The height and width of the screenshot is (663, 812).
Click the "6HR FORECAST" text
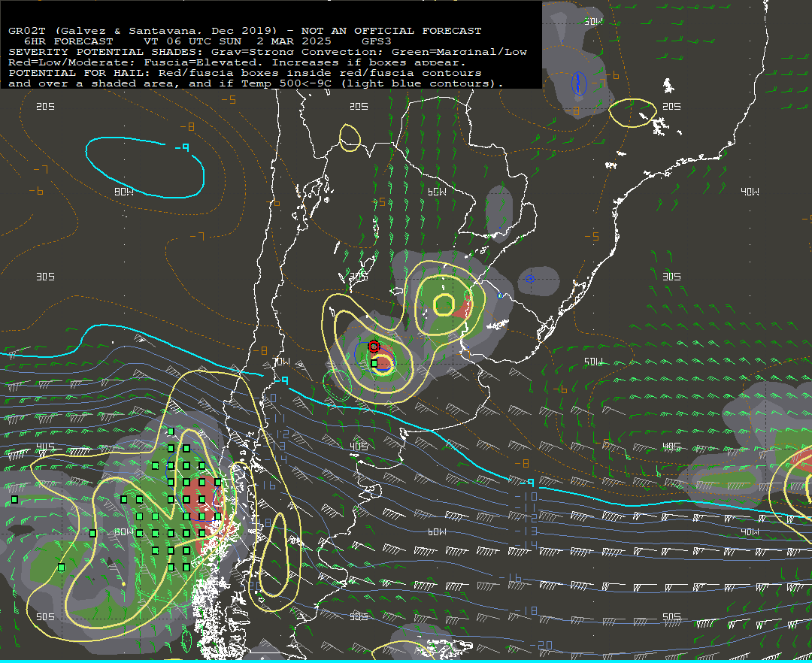tap(68, 41)
